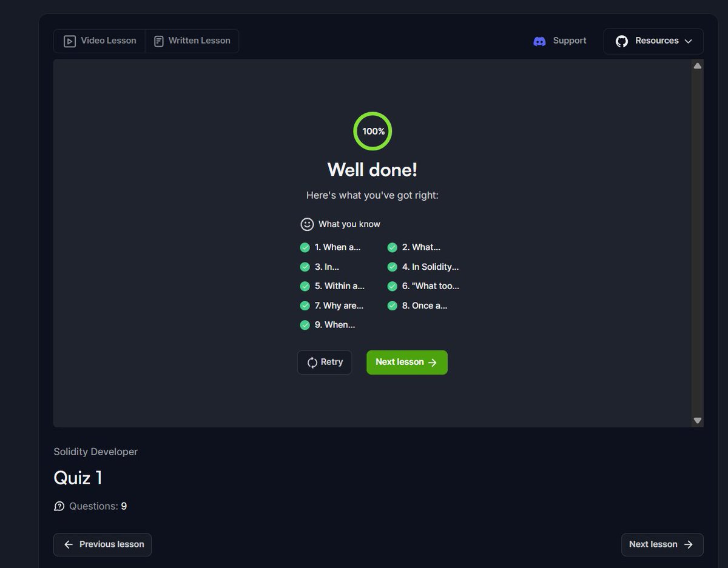The height and width of the screenshot is (568, 728).
Task: Select question '4. In Solidity...'
Action: pyautogui.click(x=430, y=267)
